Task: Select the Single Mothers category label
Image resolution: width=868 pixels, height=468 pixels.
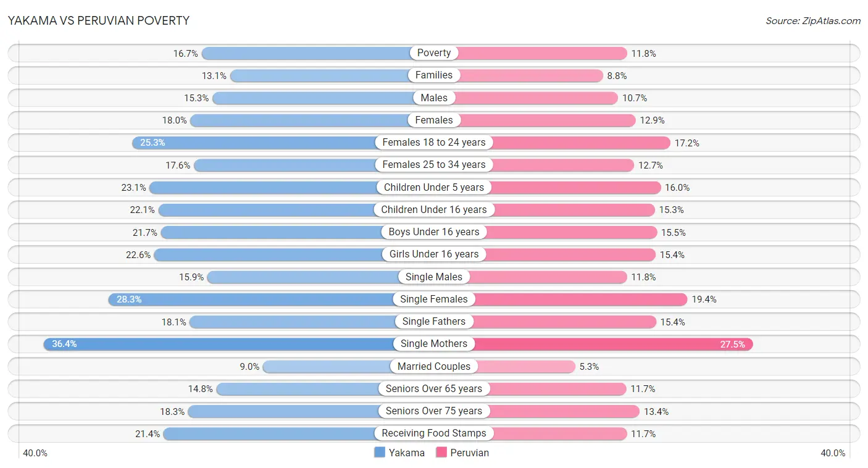Action: coord(434,344)
